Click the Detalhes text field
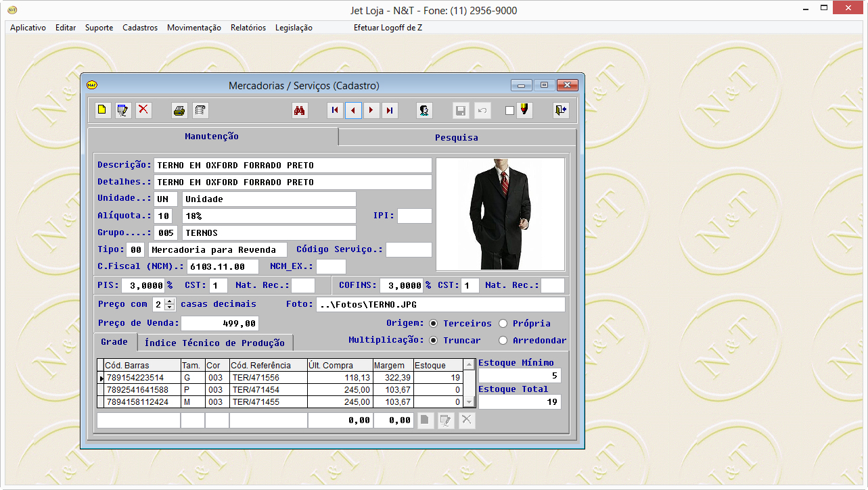 (293, 182)
